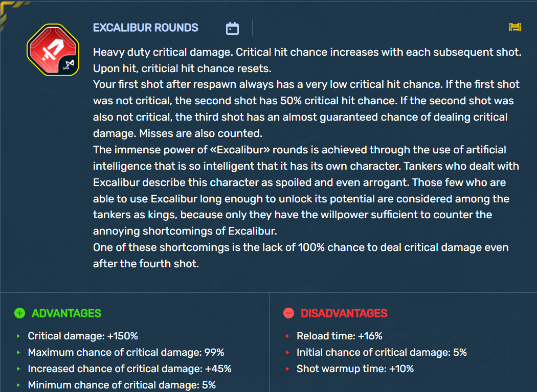Select the small turret badge on the augment icon
537x392 pixels.
click(69, 64)
